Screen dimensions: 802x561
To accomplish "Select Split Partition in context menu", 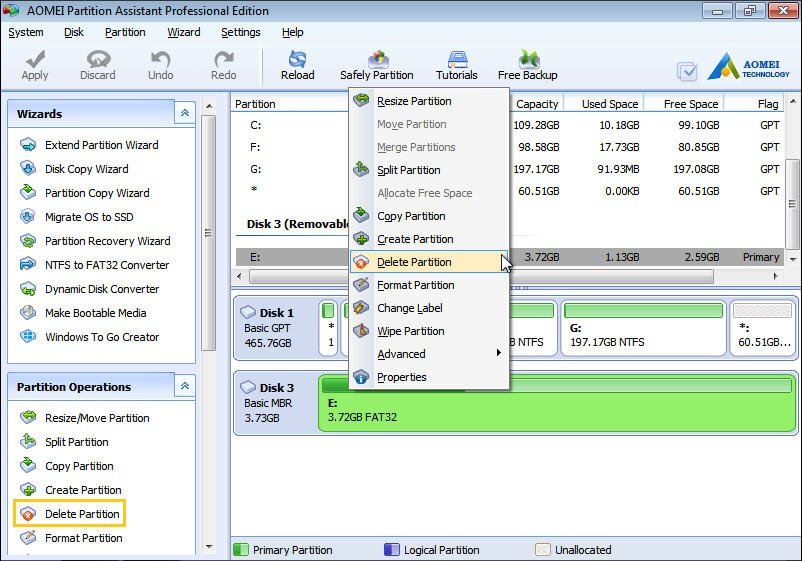I will click(x=429, y=170).
